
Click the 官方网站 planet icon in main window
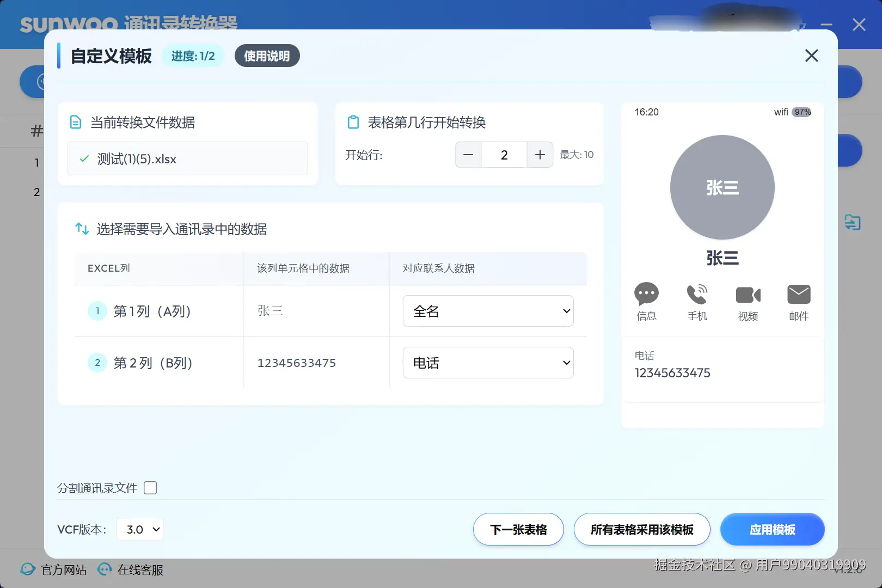point(28,569)
